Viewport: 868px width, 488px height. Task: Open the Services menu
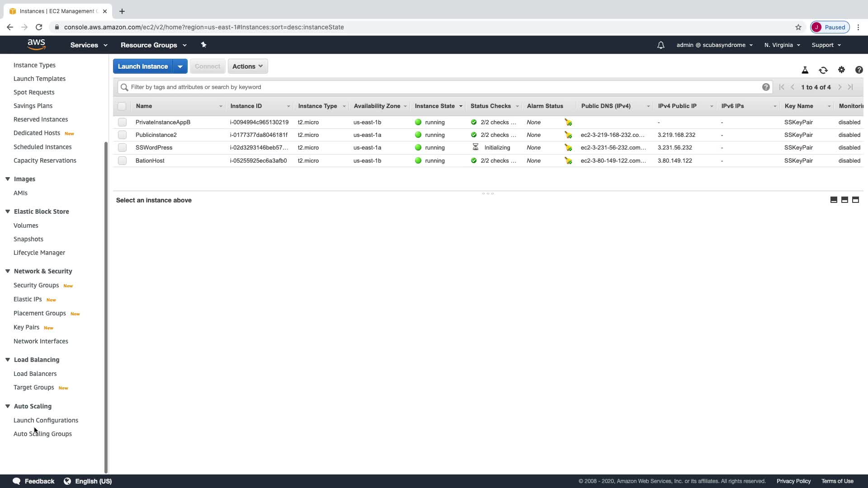[x=89, y=45]
